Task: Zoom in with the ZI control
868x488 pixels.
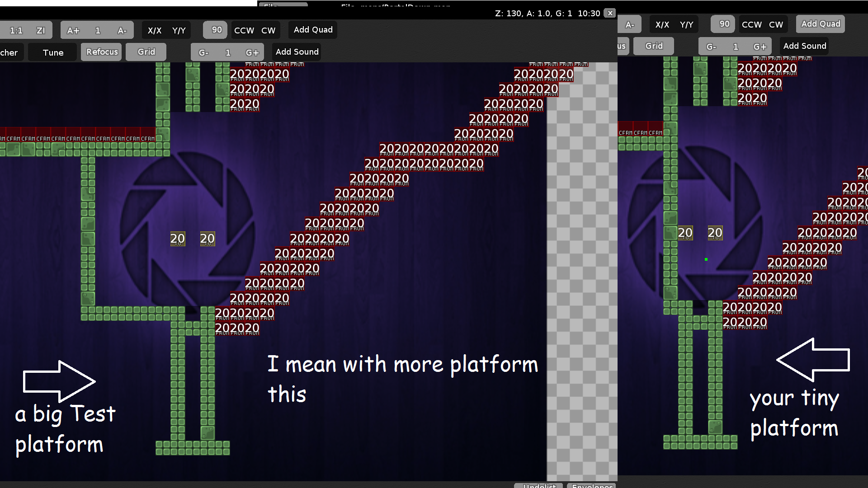Action: tap(41, 30)
